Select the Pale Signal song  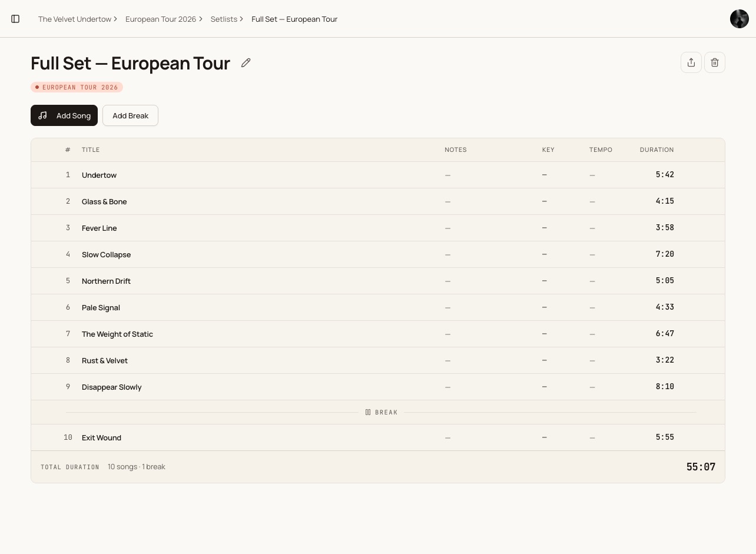(x=101, y=307)
